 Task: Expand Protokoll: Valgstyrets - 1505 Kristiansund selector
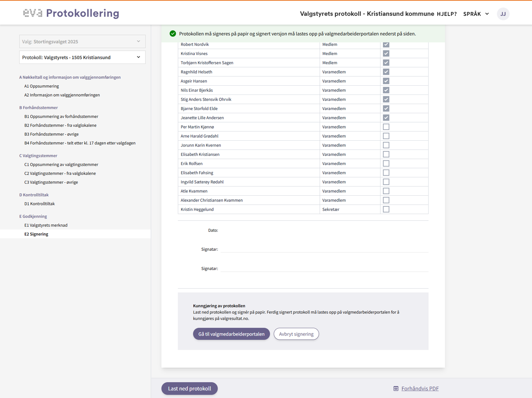[82, 58]
